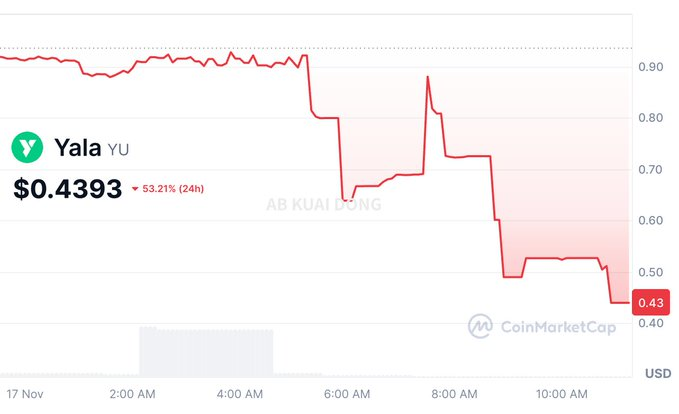This screenshot has height=414, width=679.
Task: Click the AB KUAI DONG watermark
Action: pos(323,204)
